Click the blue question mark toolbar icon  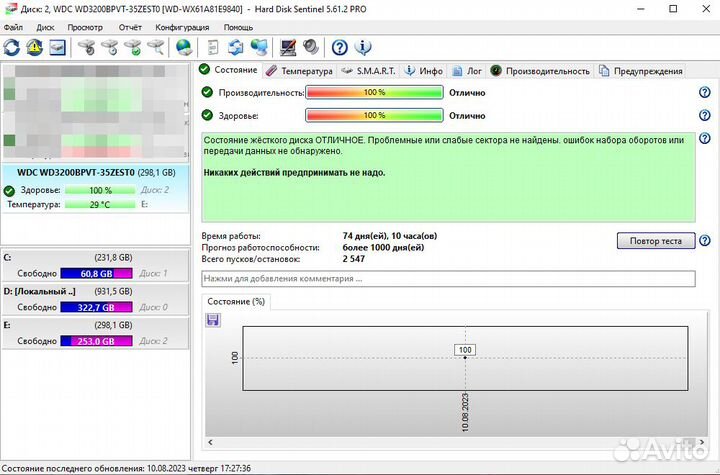(340, 47)
